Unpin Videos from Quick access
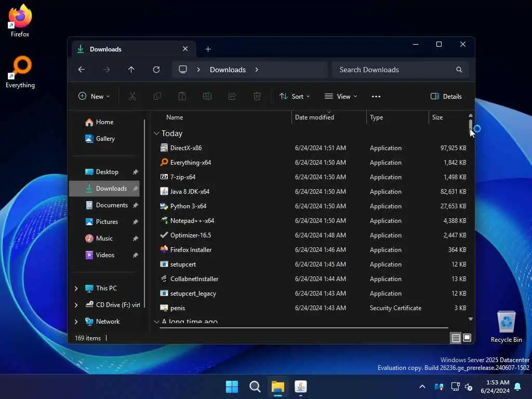This screenshot has height=399, width=532. coord(136,255)
